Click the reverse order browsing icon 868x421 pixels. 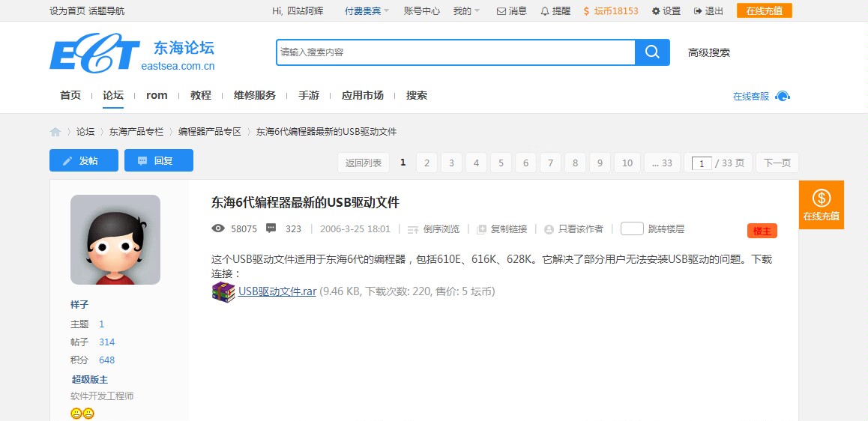tap(413, 229)
